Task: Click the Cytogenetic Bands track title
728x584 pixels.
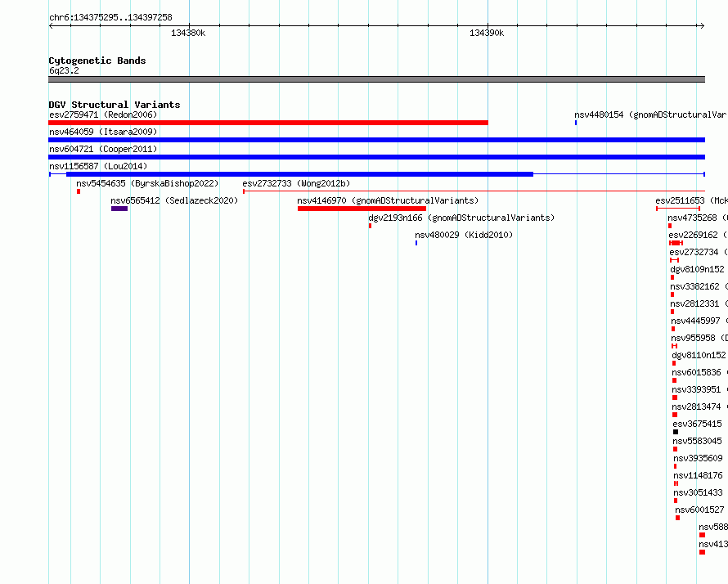Action: click(97, 61)
